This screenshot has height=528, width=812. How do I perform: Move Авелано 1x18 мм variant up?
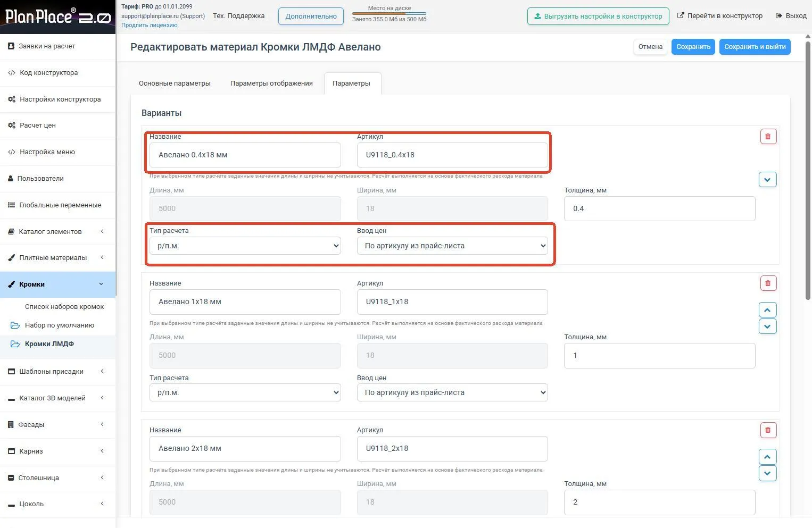(767, 310)
